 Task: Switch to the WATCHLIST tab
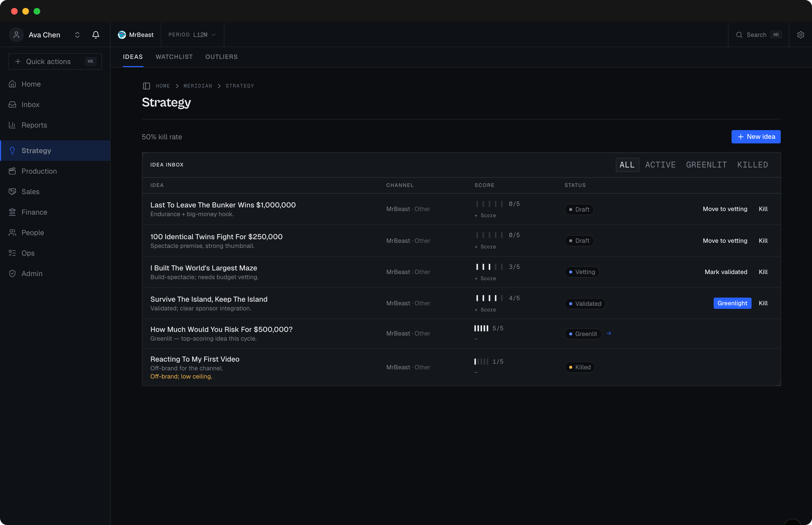click(x=174, y=57)
